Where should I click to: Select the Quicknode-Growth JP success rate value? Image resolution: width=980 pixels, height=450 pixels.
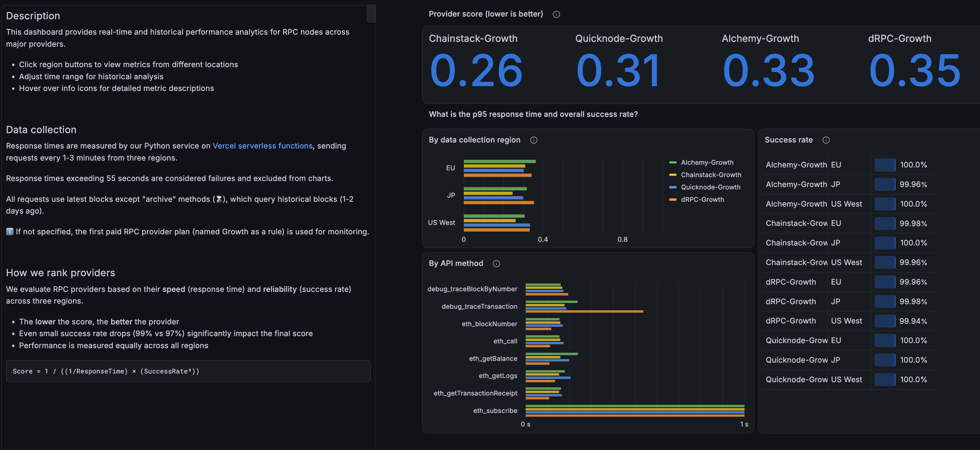[x=913, y=360]
